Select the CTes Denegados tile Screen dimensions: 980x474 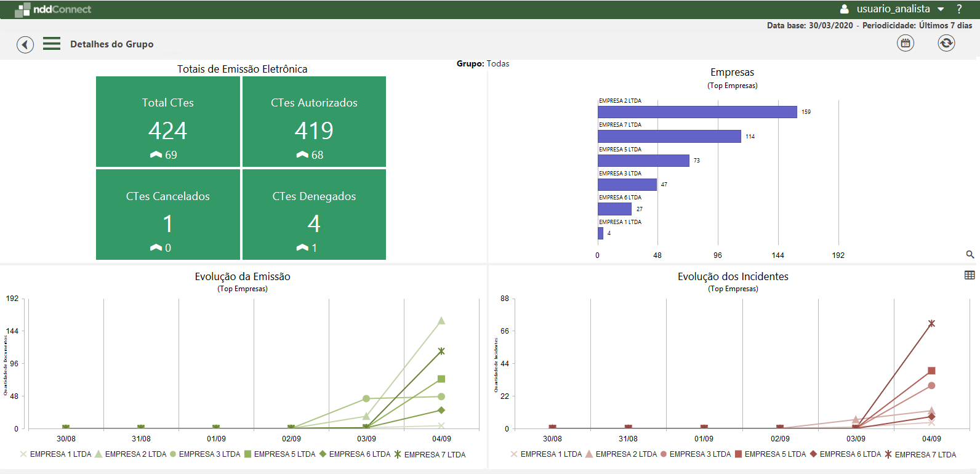point(314,215)
